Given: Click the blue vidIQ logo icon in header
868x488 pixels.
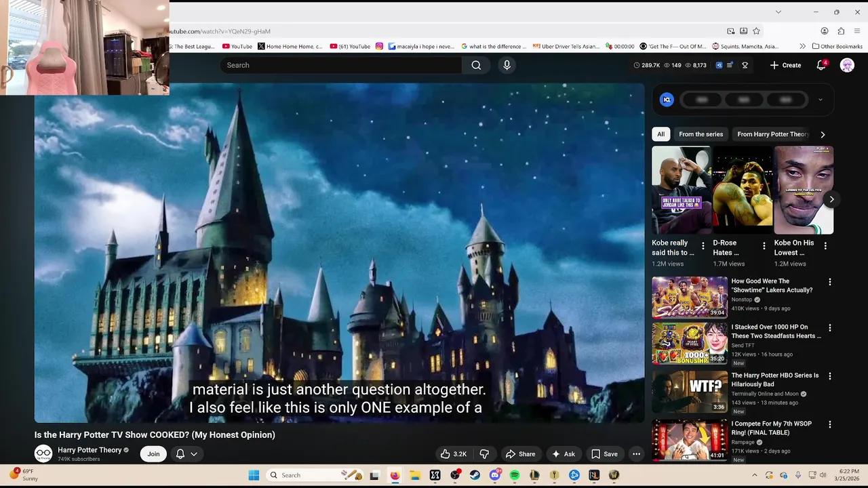Looking at the screenshot, I should [719, 65].
